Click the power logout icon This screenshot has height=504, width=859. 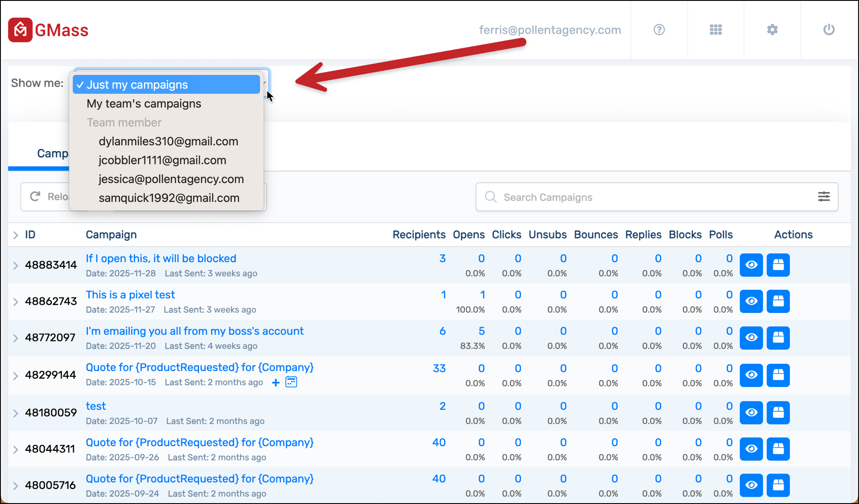pos(829,30)
